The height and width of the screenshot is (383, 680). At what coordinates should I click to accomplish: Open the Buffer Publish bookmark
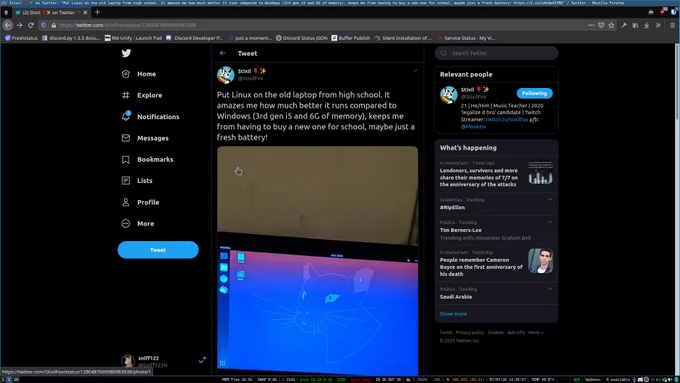351,38
